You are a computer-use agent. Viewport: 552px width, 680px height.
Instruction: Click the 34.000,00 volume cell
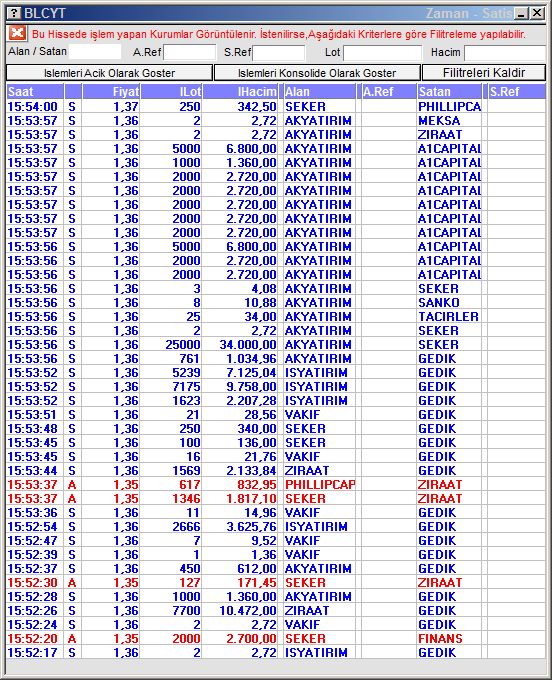[x=240, y=345]
